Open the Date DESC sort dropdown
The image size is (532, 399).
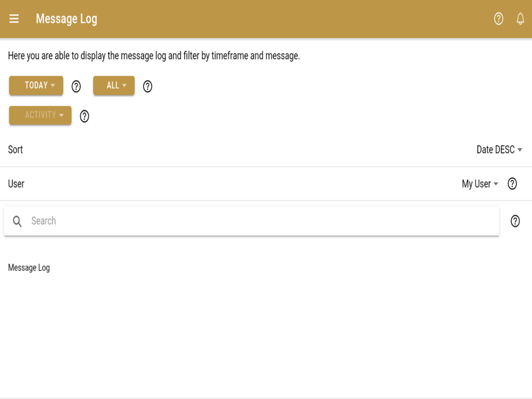(x=499, y=149)
